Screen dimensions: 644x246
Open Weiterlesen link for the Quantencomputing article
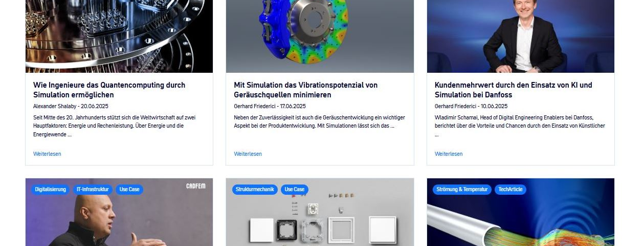47,154
